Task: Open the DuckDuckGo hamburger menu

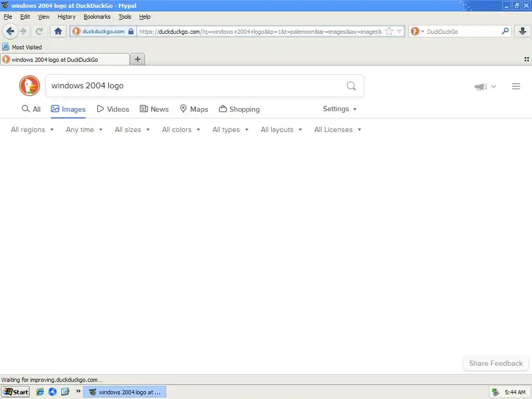Action: coord(516,86)
